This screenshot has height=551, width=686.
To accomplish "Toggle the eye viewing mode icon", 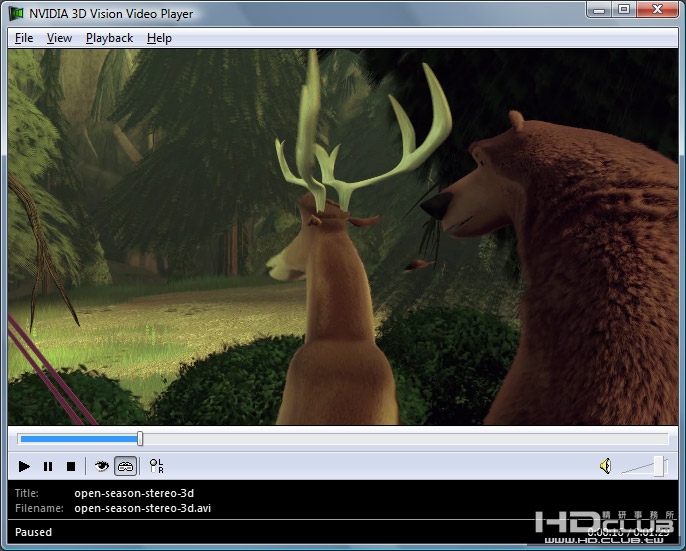I will click(102, 467).
